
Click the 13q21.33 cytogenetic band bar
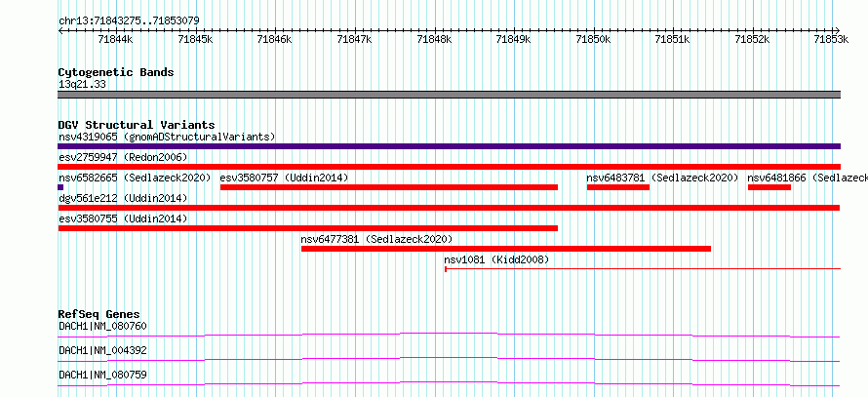tap(449, 95)
